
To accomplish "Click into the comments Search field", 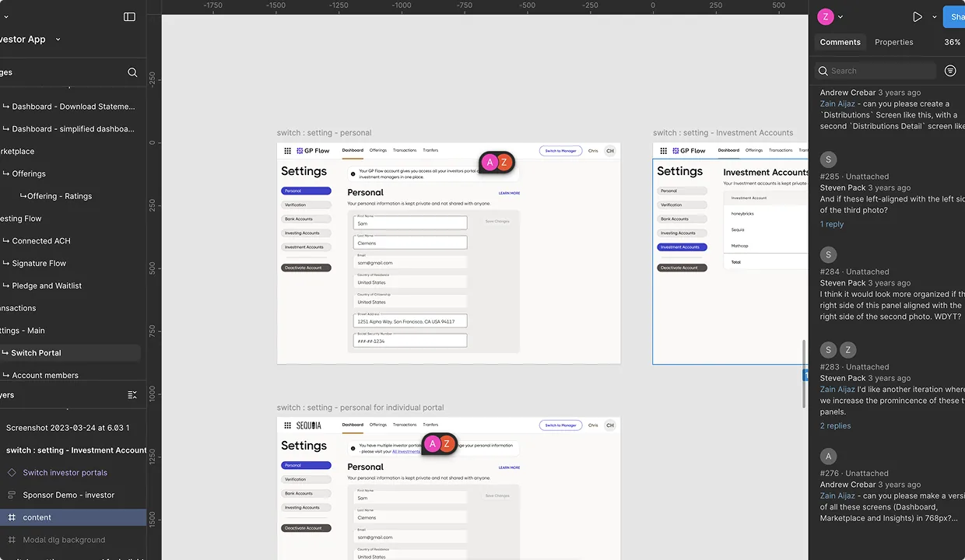I will click(876, 71).
